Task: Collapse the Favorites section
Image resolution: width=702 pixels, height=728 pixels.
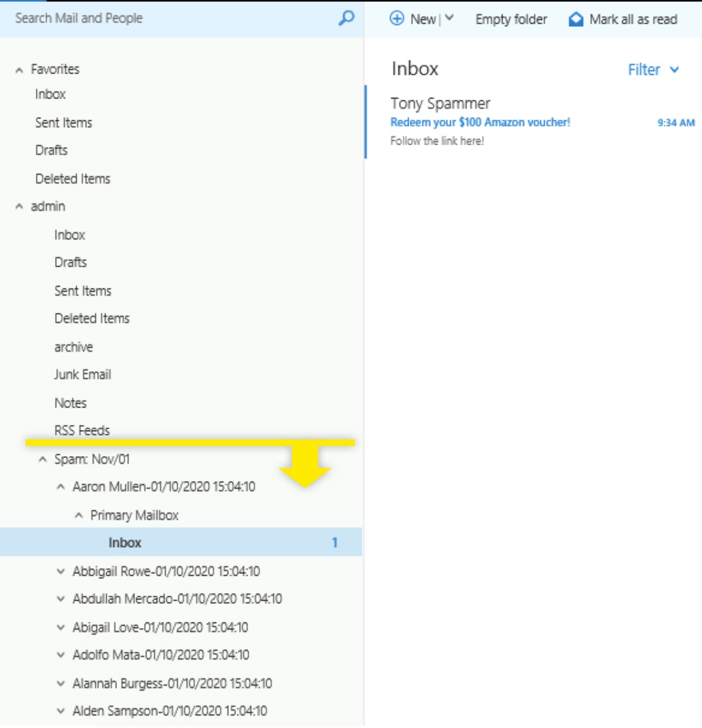Action: click(19, 70)
